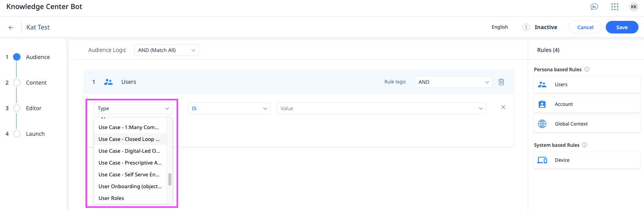Open the Audience Logic AND (Match All) dropdown
Screen dimensions: 644x211
click(x=166, y=50)
